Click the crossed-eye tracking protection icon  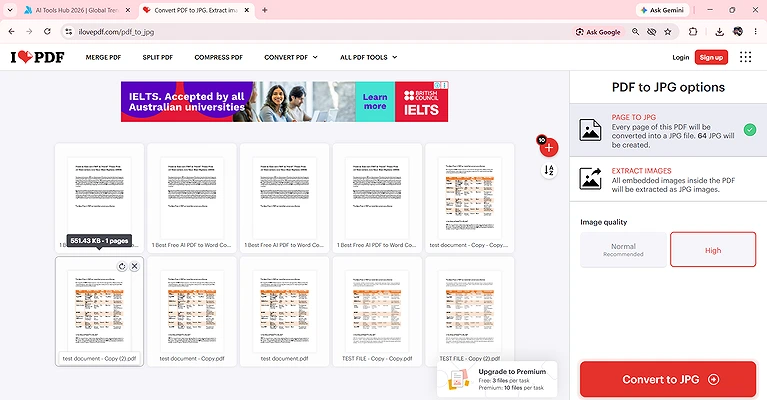[652, 32]
